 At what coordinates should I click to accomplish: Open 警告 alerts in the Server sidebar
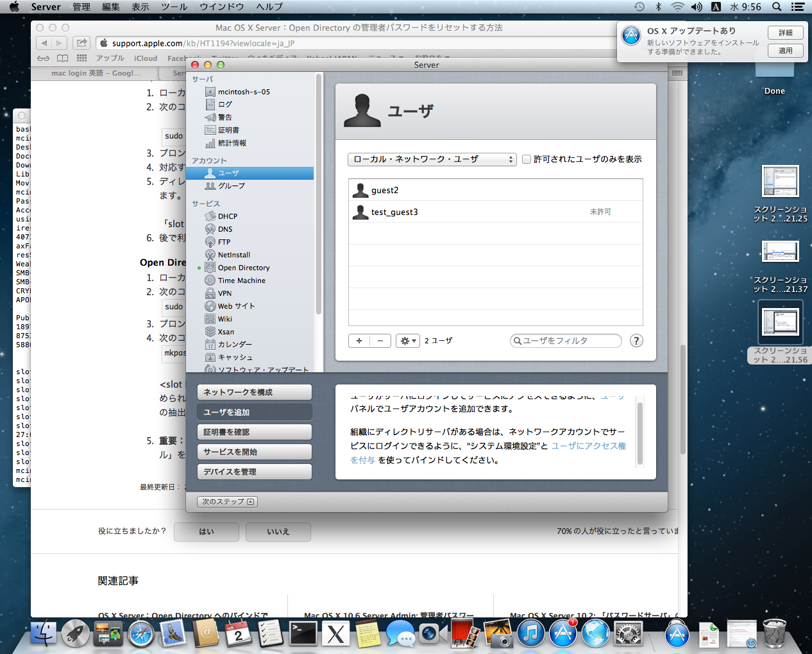[218, 117]
